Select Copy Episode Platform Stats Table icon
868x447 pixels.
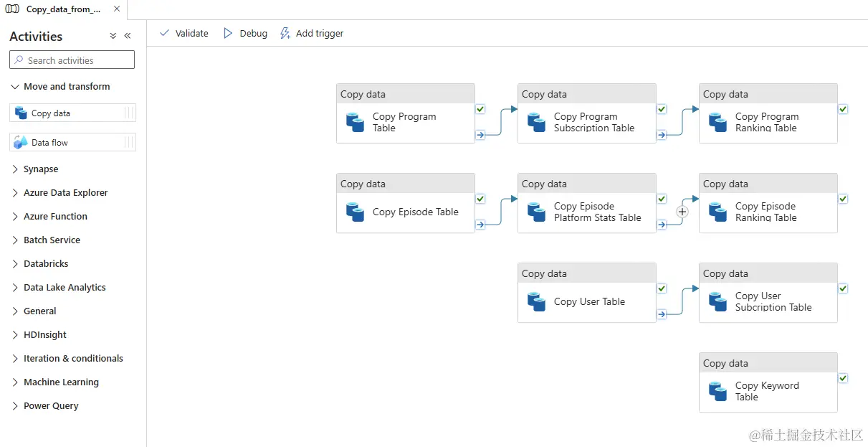(x=536, y=212)
